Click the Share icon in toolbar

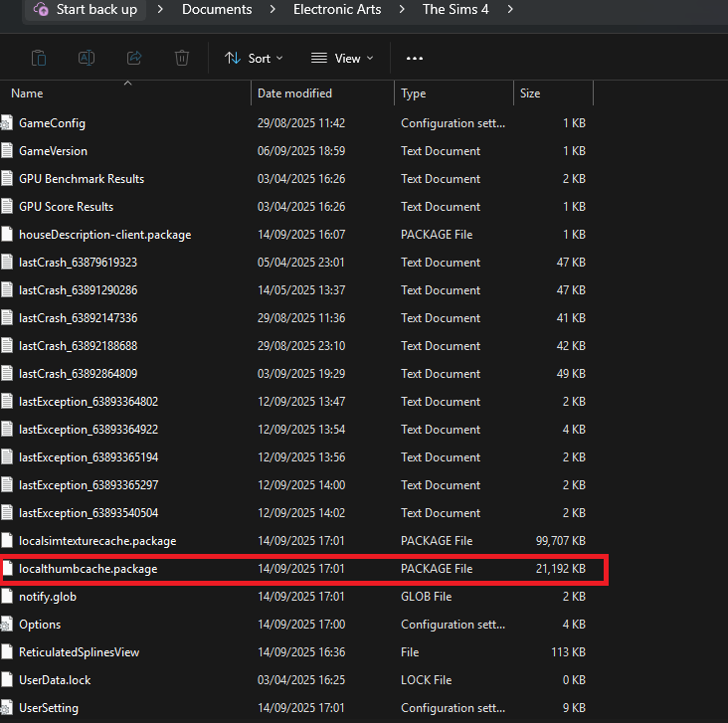click(134, 58)
